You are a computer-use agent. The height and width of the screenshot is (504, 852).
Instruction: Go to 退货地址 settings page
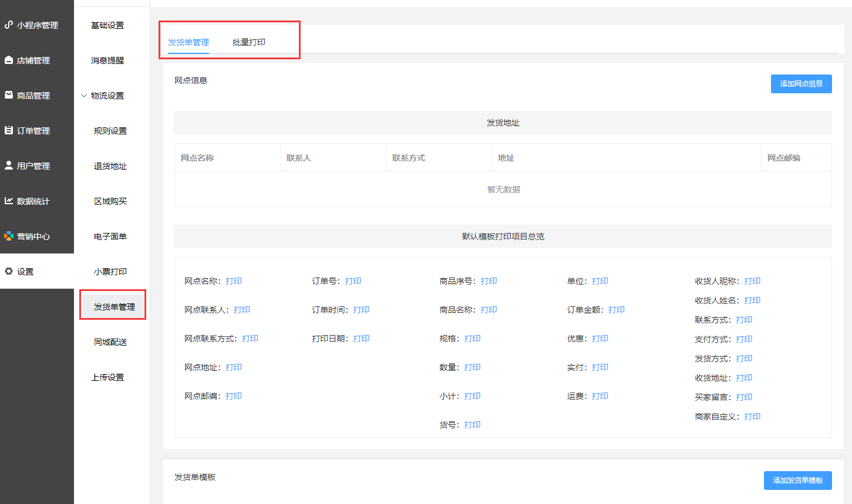pos(110,166)
